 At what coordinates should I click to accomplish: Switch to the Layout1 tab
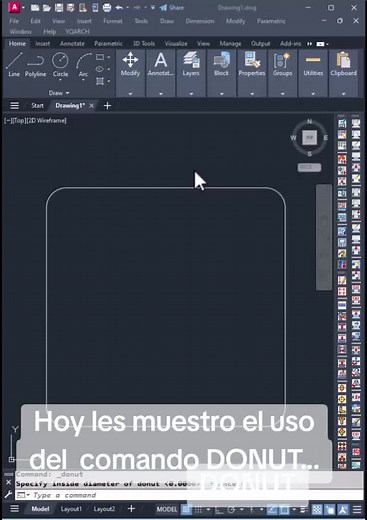pyautogui.click(x=71, y=509)
